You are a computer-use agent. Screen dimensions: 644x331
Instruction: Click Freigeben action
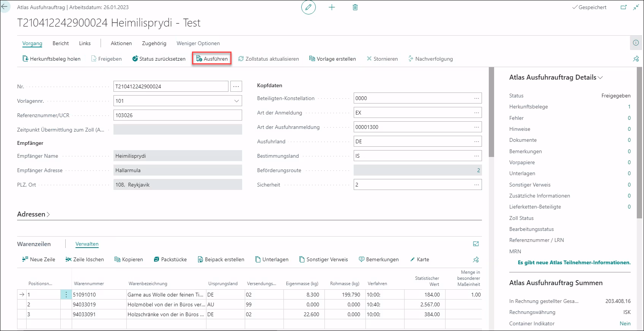[107, 59]
